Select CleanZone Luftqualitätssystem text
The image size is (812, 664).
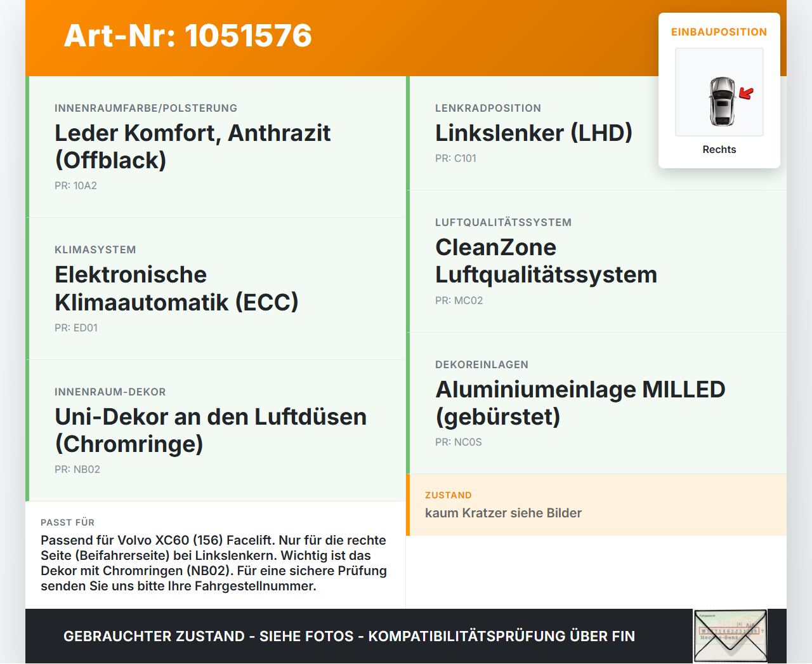(546, 261)
